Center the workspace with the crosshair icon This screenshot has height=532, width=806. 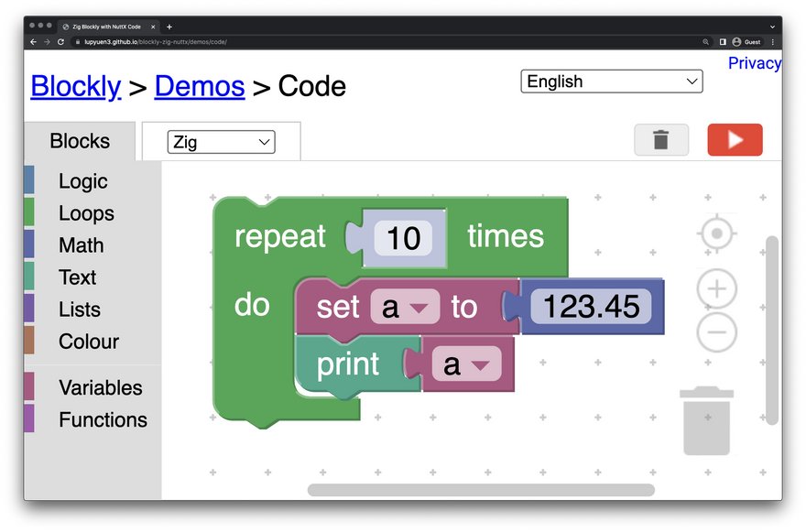click(716, 234)
